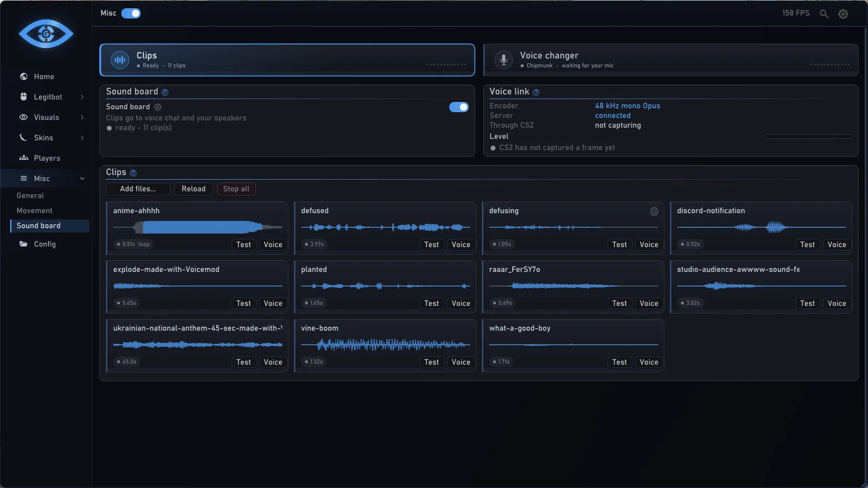The height and width of the screenshot is (488, 868).
Task: Expand the Visuals submenu chevron
Action: click(82, 117)
